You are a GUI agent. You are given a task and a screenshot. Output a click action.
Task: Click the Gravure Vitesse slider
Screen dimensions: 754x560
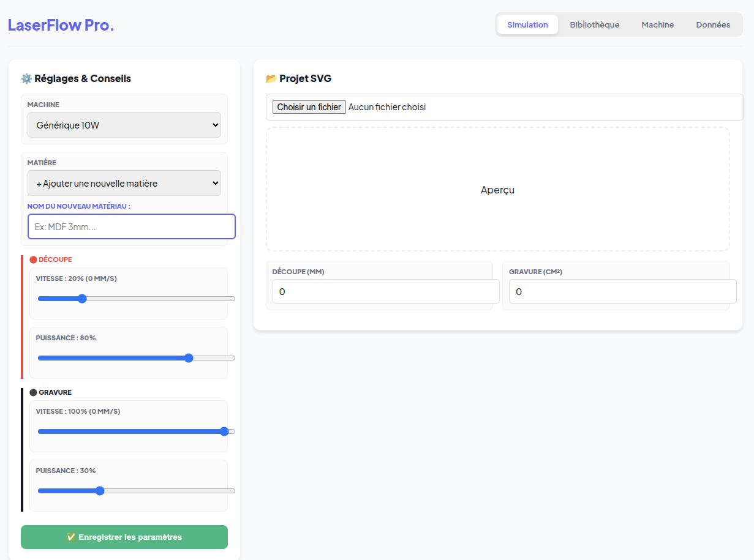coord(136,431)
